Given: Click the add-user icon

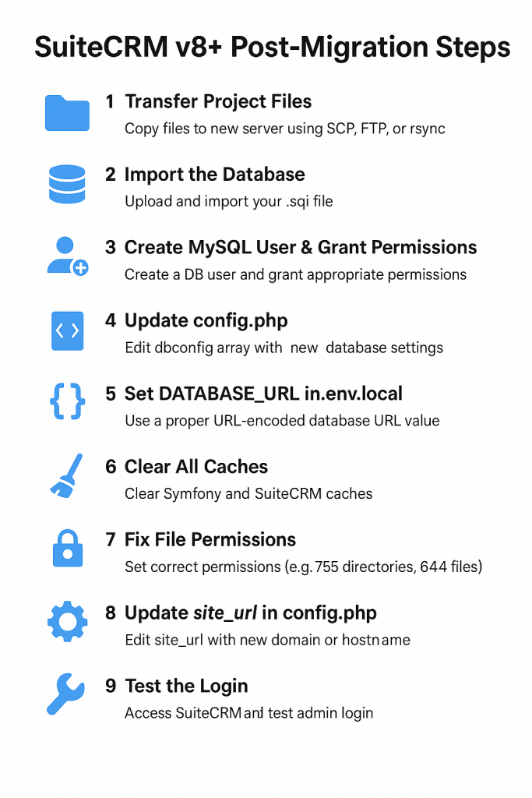Looking at the screenshot, I should (68, 256).
